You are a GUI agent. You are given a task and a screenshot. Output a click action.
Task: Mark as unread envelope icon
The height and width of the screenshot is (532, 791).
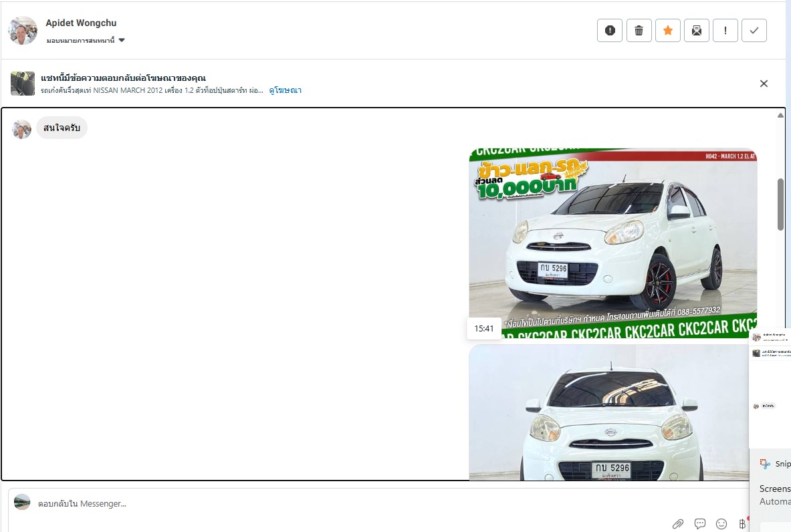pos(697,31)
